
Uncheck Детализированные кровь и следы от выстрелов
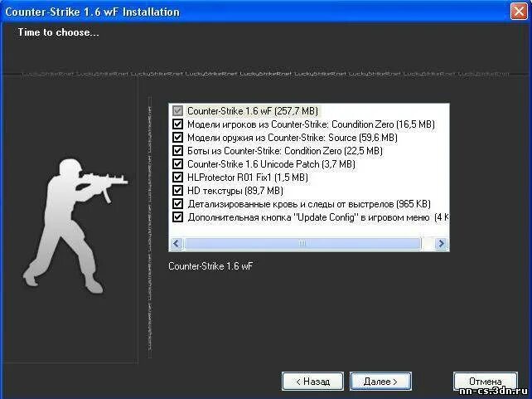pyautogui.click(x=178, y=203)
